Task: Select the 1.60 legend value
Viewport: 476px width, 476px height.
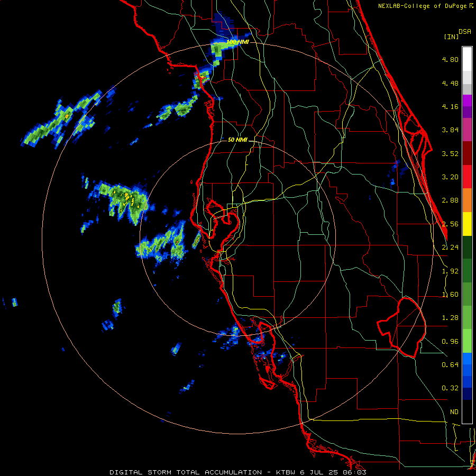Action: (x=450, y=295)
